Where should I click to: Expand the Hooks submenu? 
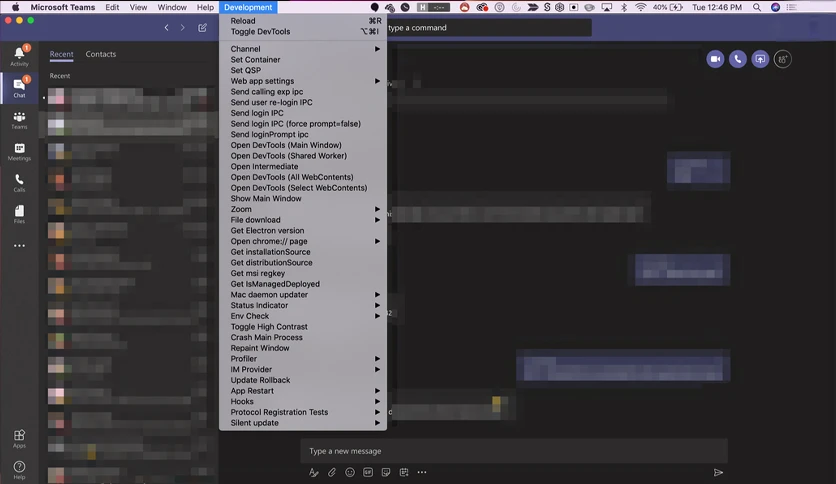pyautogui.click(x=302, y=401)
